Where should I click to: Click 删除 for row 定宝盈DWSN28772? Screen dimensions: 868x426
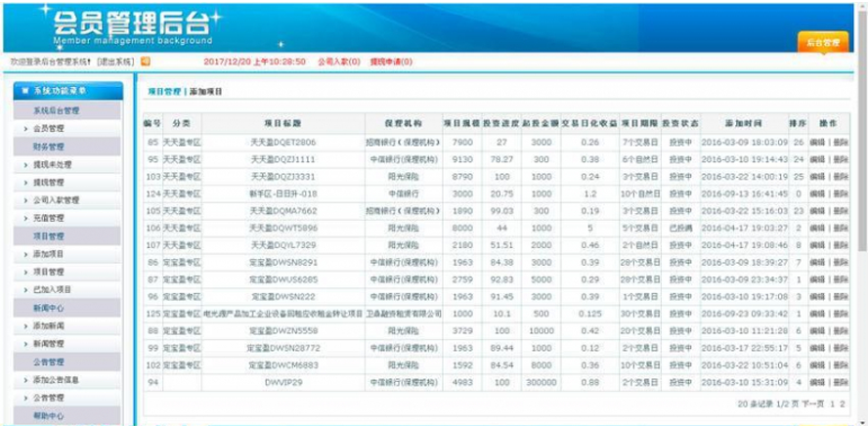[x=840, y=348]
